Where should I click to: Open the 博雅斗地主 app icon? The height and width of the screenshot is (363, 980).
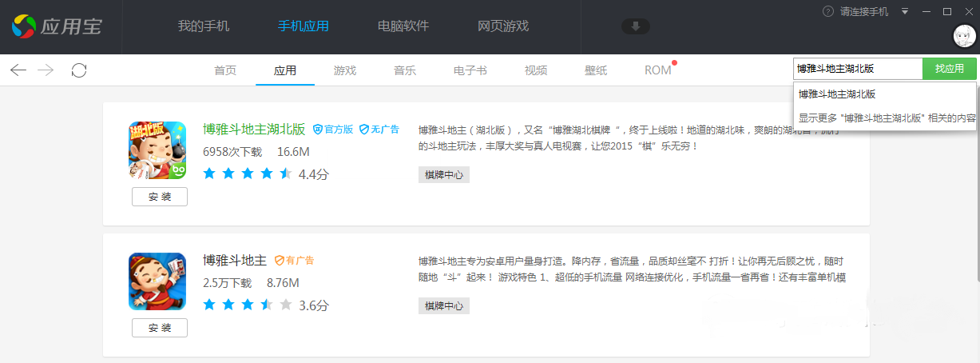coord(157,281)
